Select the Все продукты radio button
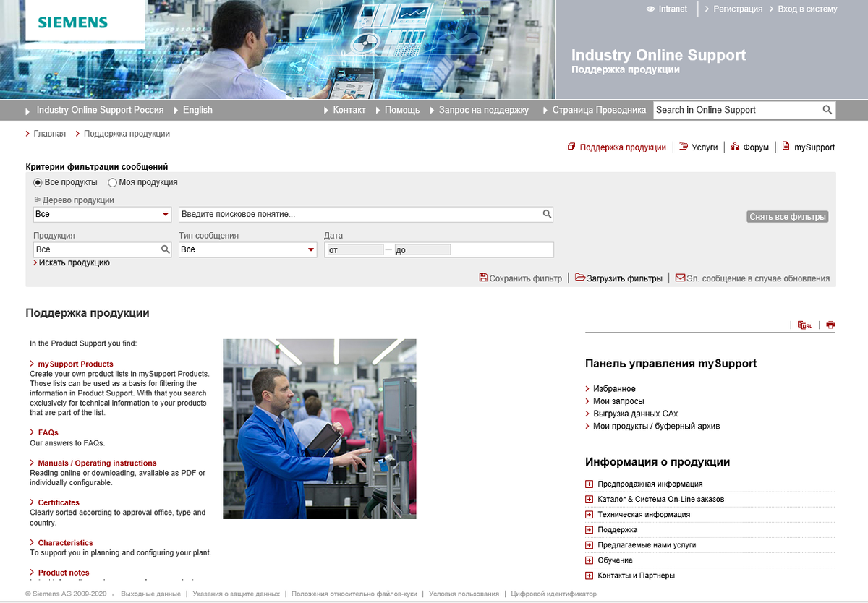The height and width of the screenshot is (603, 868). click(x=38, y=182)
